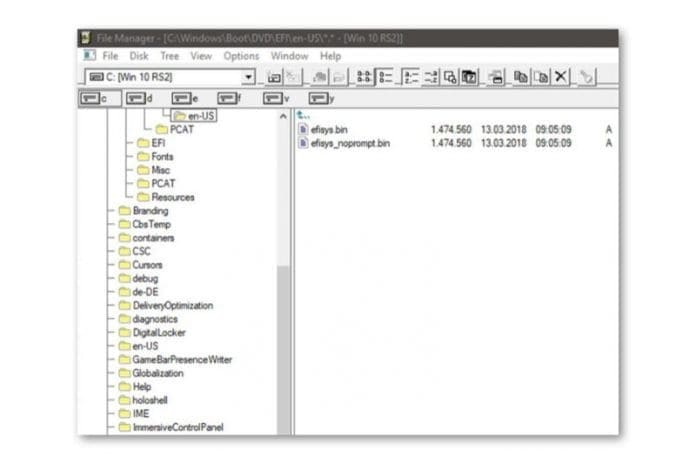Screen dimensions: 696x464
Task: Click the copy files toolbar icon
Action: pos(521,77)
